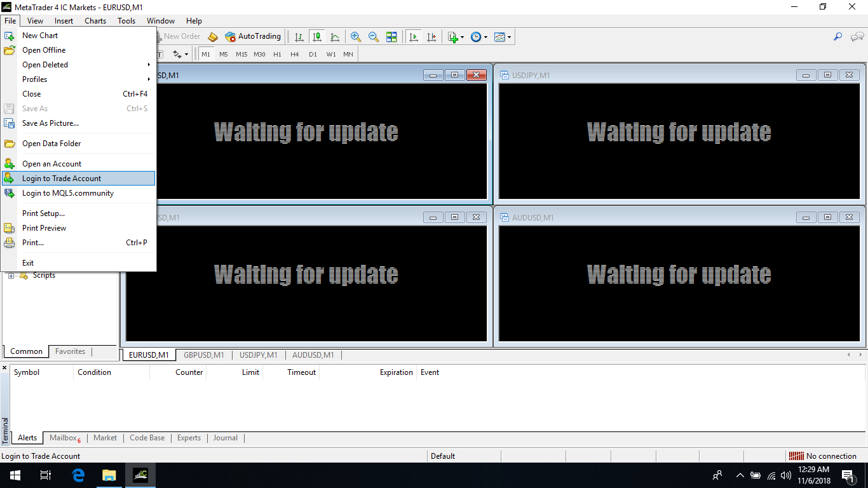This screenshot has width=868, height=488.
Task: Toggle chart auto scroll
Action: tap(414, 37)
